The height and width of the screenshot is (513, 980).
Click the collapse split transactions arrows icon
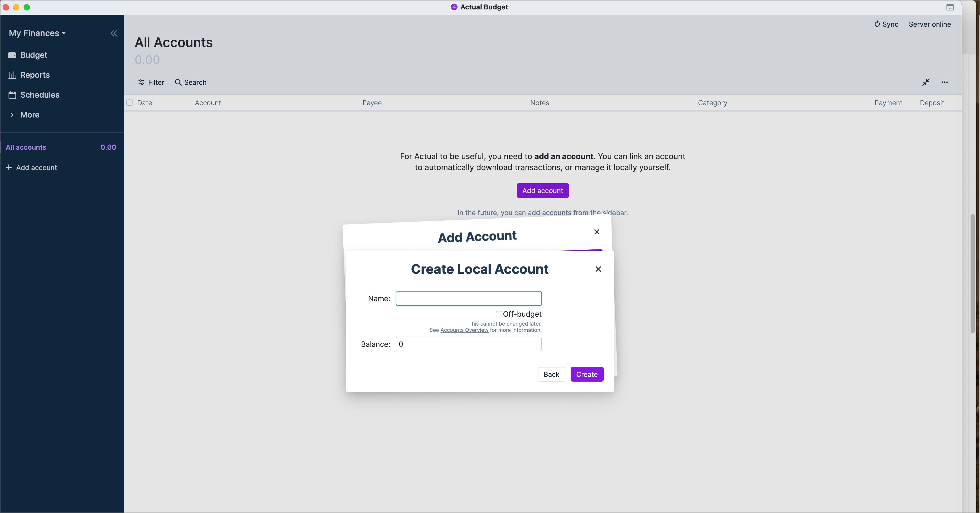pyautogui.click(x=926, y=82)
